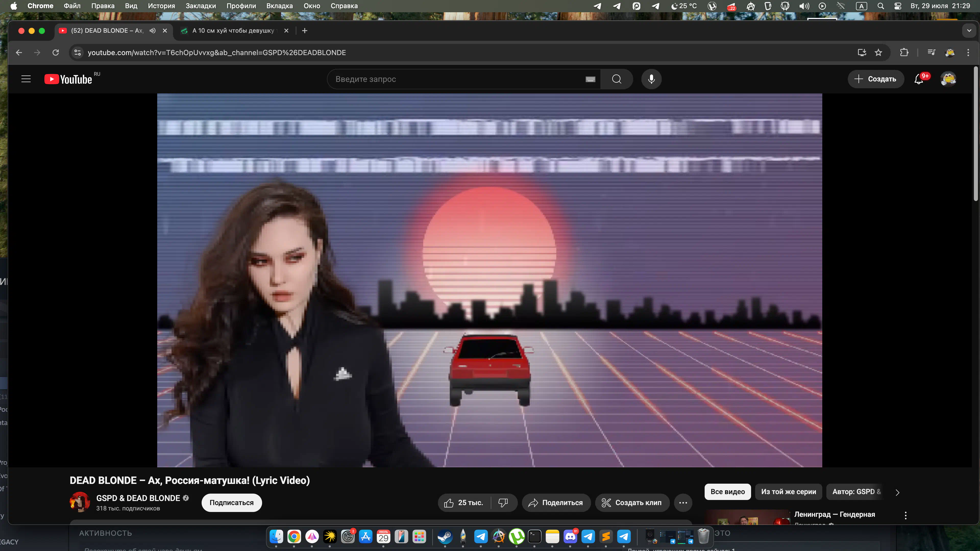
Task: Reload the page in Chrome
Action: tap(56, 53)
